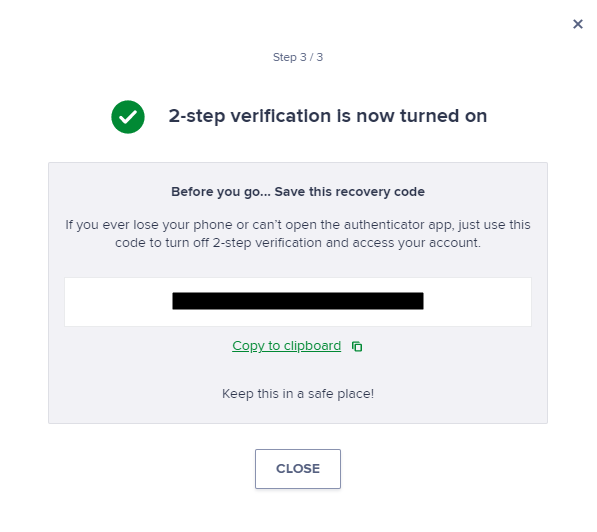Click the words 'turned on' in the heading
Screen dimensions: 597x532
coord(444,116)
